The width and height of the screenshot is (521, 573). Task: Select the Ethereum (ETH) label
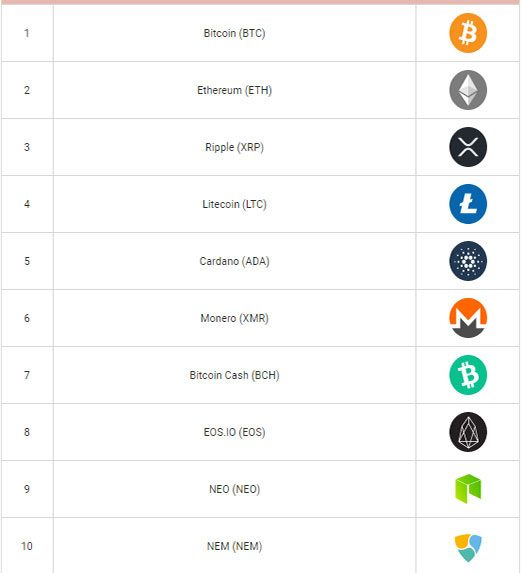click(x=234, y=90)
